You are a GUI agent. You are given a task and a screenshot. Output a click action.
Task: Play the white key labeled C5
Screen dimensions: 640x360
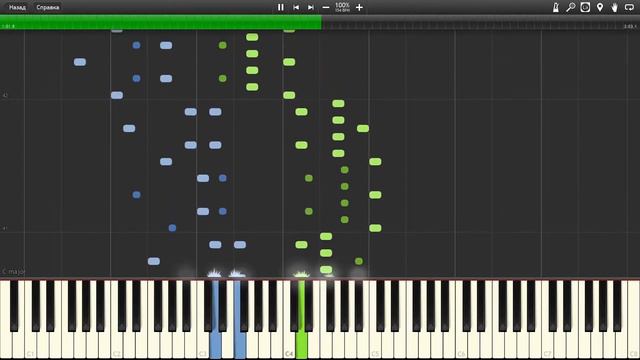point(375,345)
